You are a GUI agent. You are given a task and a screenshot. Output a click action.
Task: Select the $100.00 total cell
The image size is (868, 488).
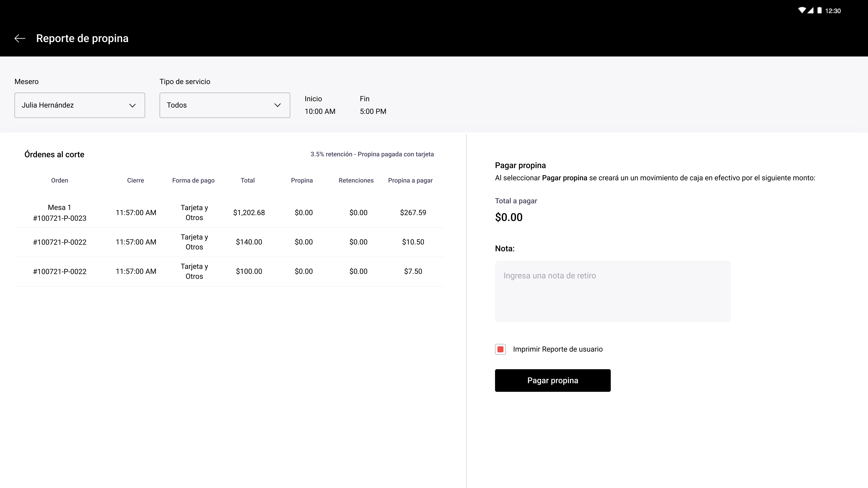tap(249, 271)
